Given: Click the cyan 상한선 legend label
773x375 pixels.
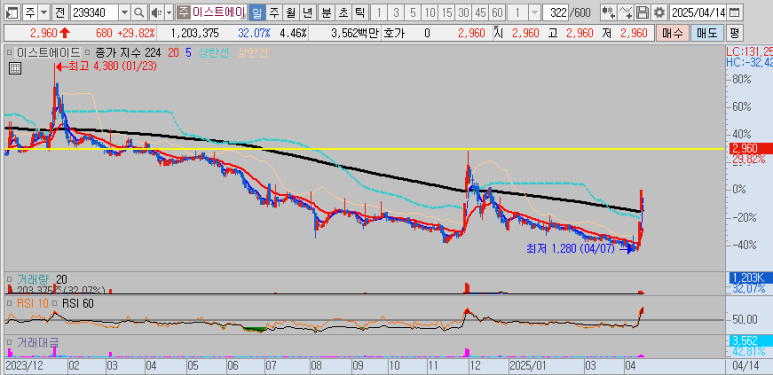Looking at the screenshot, I should [214, 52].
